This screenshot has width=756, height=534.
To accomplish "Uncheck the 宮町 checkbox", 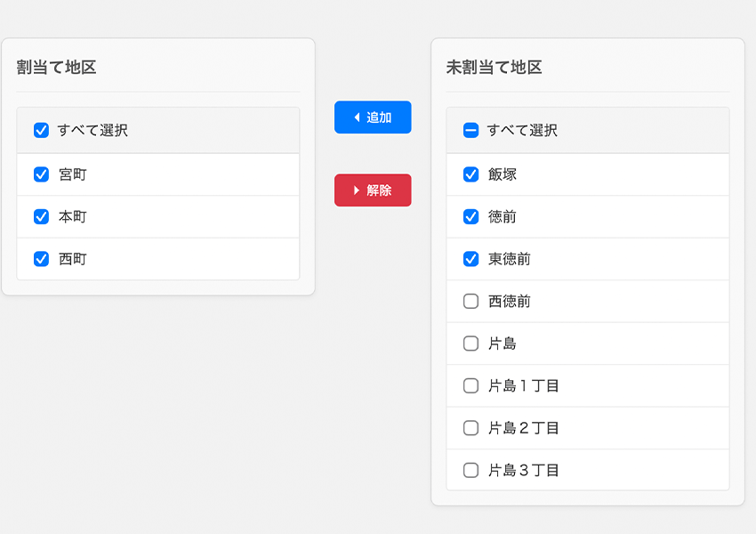I will [41, 174].
